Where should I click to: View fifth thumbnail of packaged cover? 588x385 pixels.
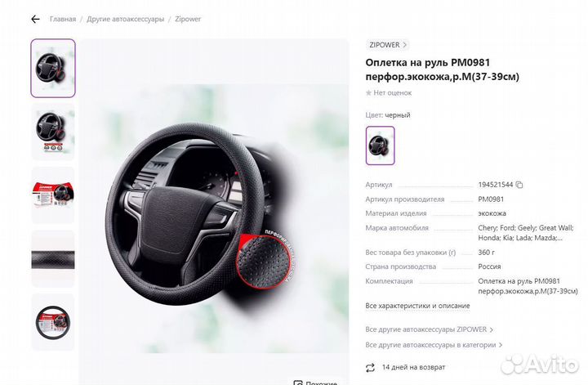pos(53,322)
